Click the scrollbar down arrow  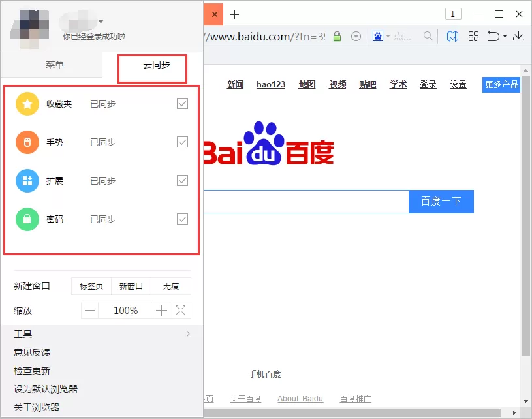525,401
